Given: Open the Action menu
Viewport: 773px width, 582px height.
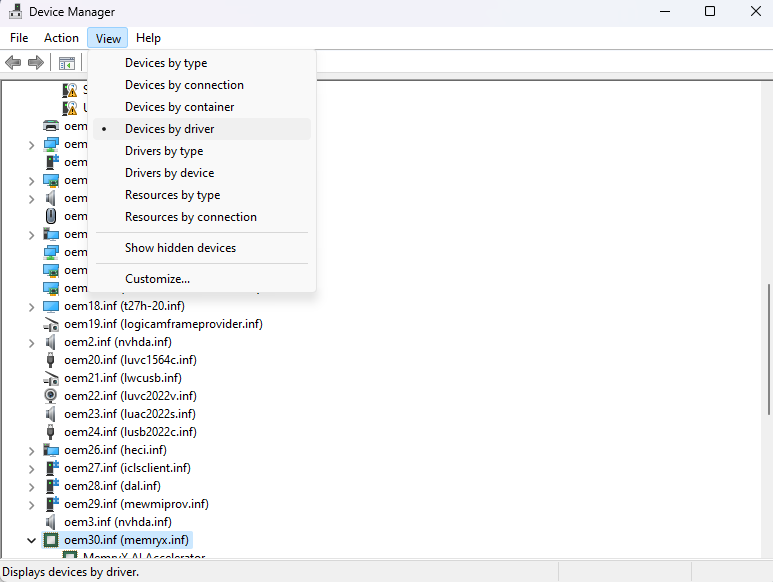Looking at the screenshot, I should point(61,38).
